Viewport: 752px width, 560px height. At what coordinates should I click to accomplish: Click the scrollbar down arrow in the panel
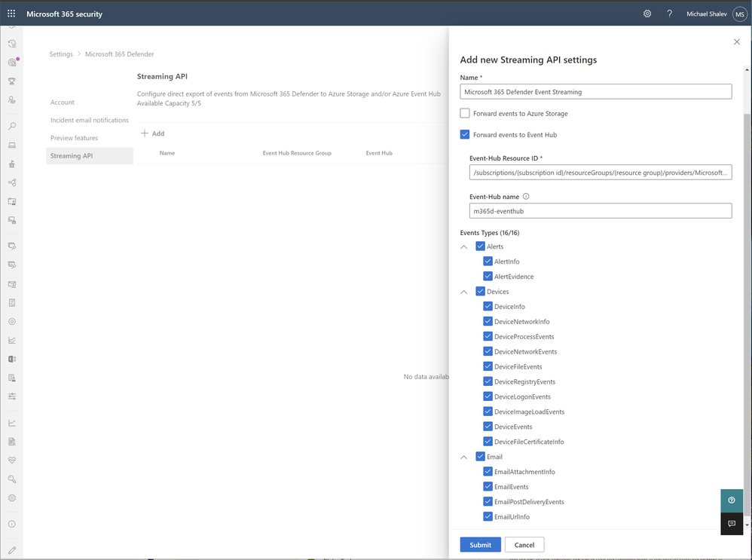click(747, 525)
